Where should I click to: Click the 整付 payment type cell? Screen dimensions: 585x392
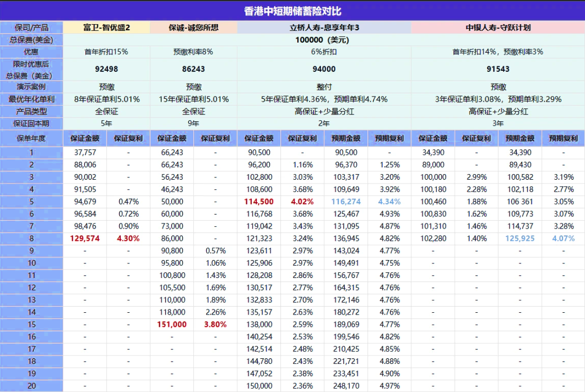[x=324, y=87]
